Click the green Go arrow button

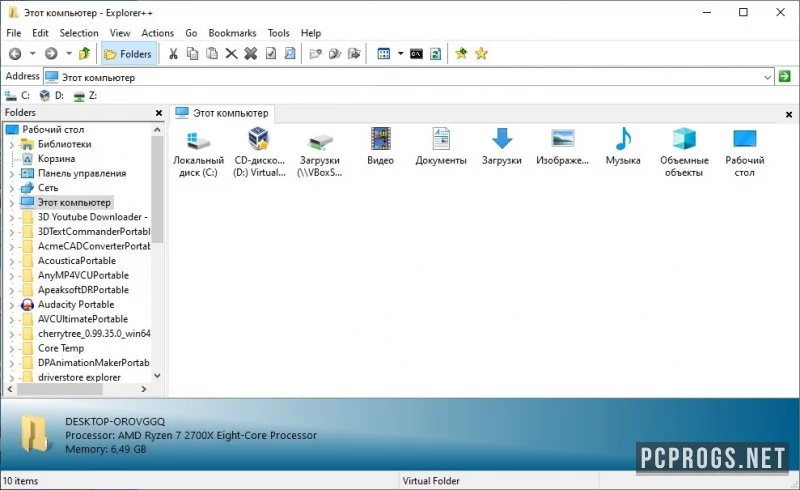point(785,77)
